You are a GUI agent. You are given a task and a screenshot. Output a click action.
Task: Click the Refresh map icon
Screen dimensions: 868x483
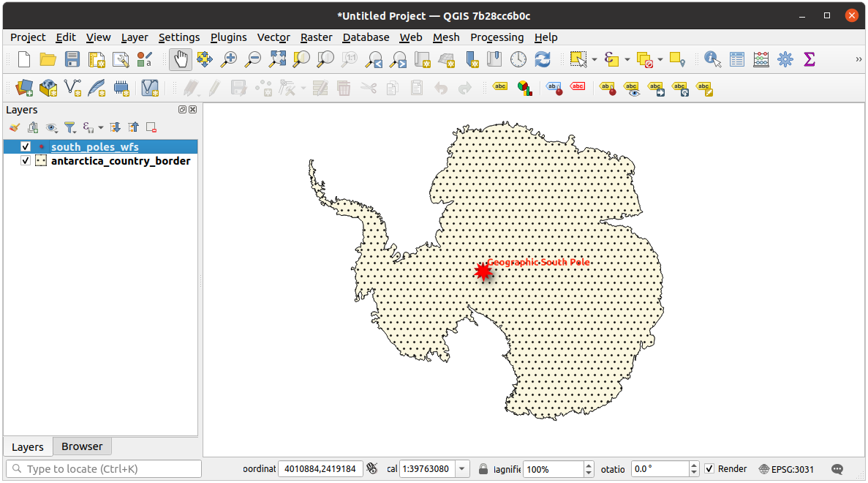[543, 59]
